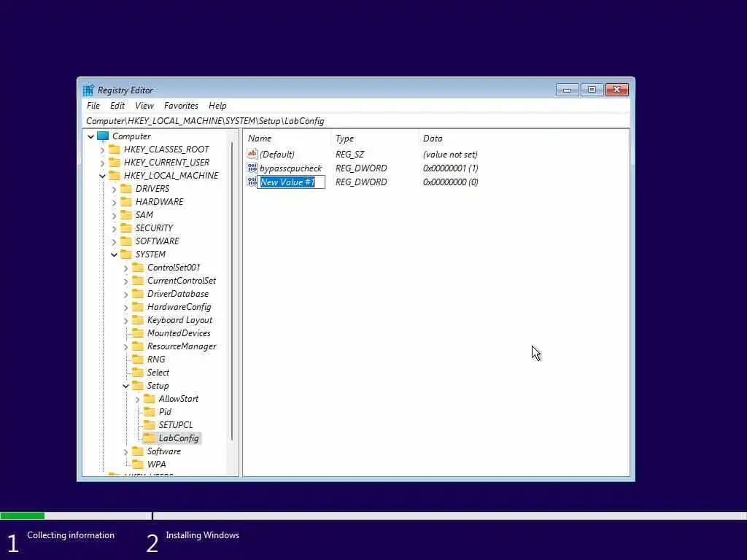This screenshot has width=747, height=560.
Task: Expand the DRIVERS key
Action: (114, 189)
